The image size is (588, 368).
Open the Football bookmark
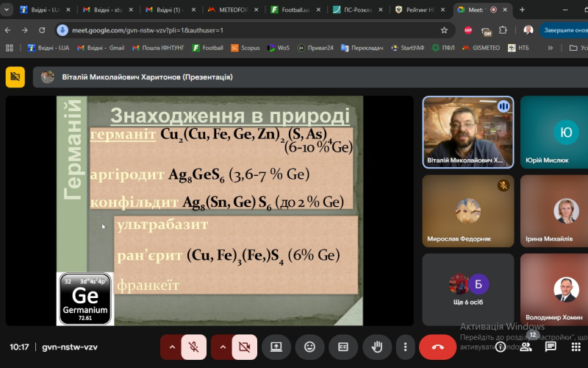[208, 48]
